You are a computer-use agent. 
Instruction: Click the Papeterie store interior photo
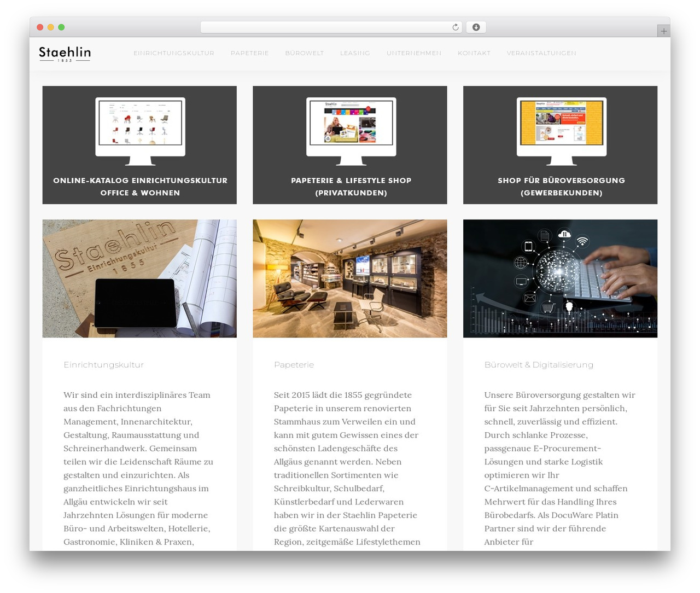point(350,278)
